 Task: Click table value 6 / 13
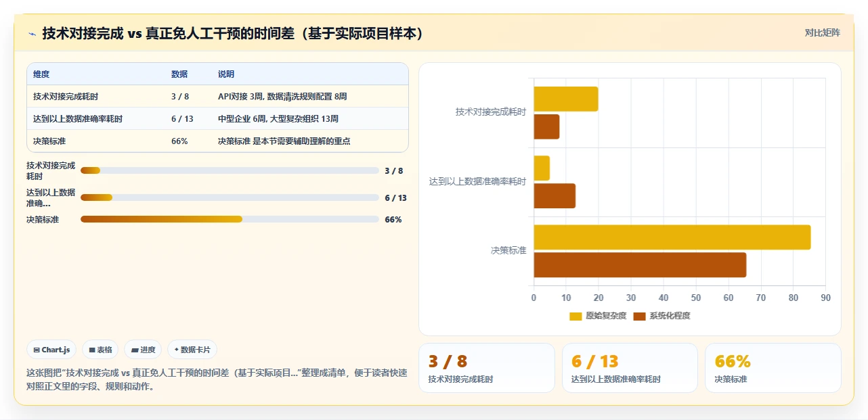coord(182,119)
